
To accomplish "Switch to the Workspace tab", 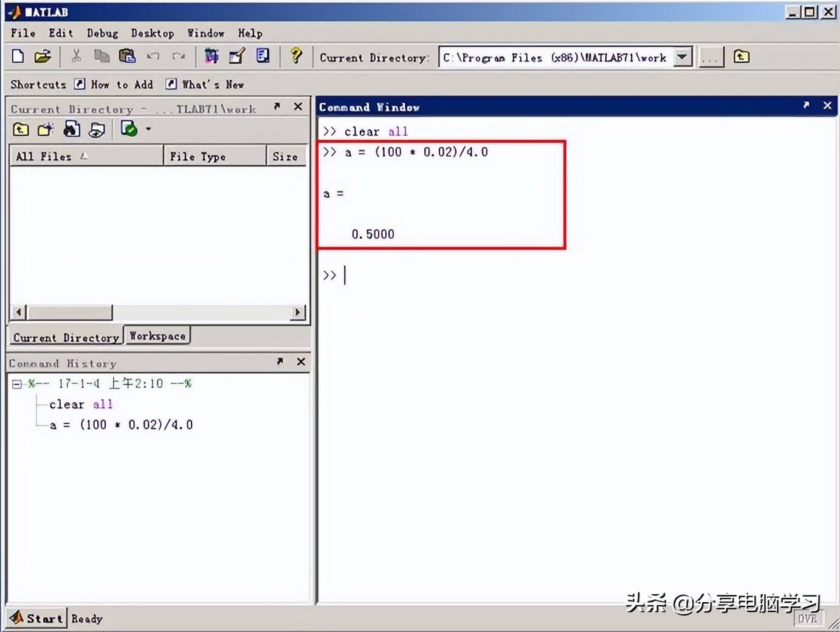I will 157,335.
